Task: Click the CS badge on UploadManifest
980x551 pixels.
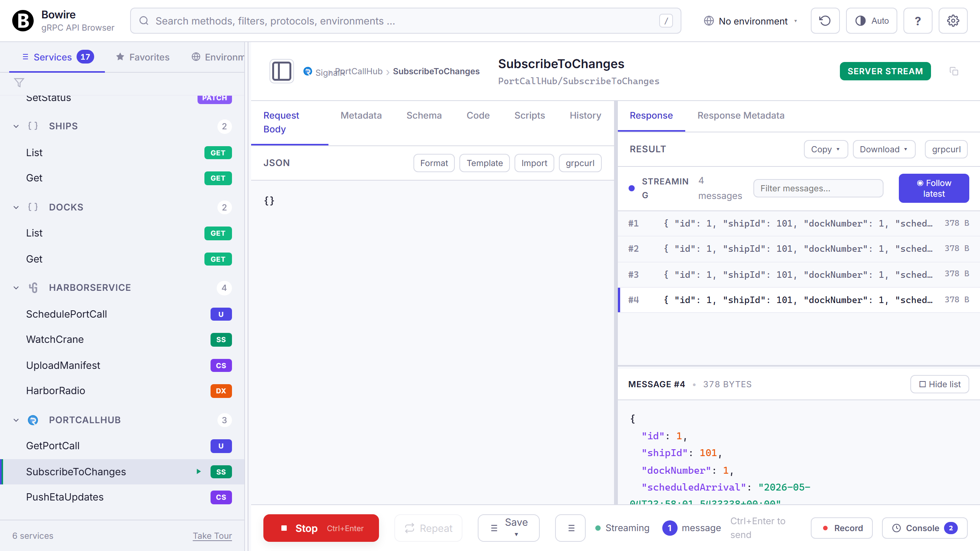Action: 221,366
